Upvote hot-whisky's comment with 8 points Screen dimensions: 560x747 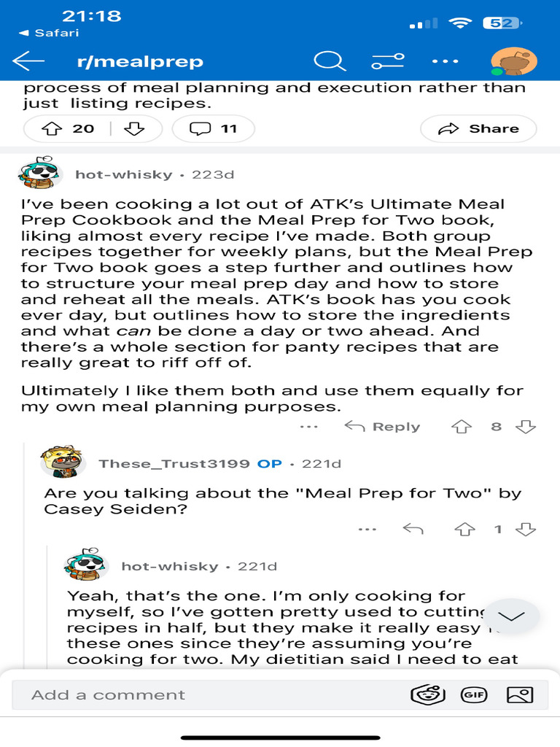click(x=462, y=427)
